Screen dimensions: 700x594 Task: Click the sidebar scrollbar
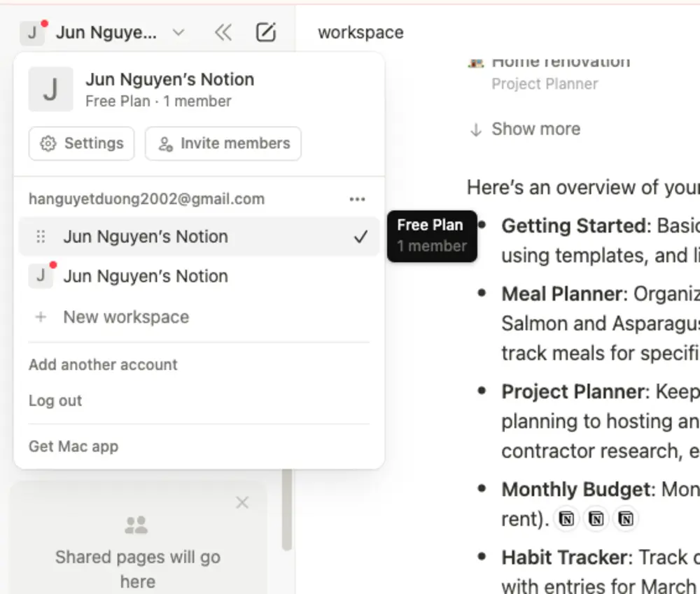point(287,509)
